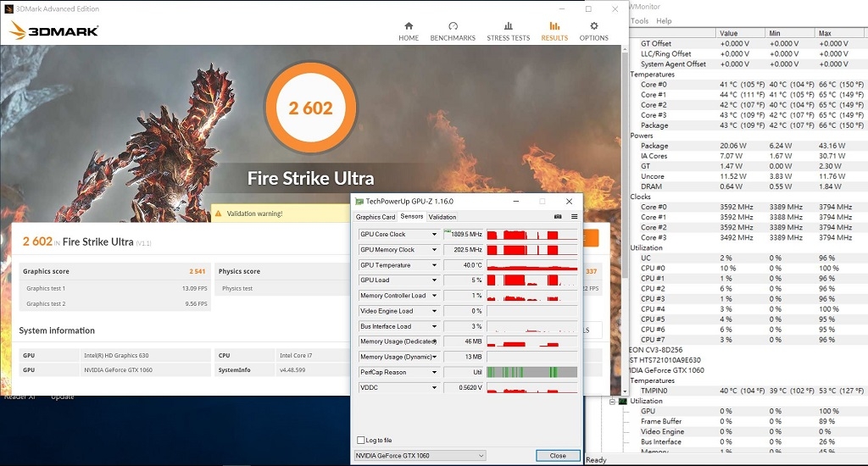Open the 3DMark HOME icon
This screenshot has height=466, width=868.
409,26
